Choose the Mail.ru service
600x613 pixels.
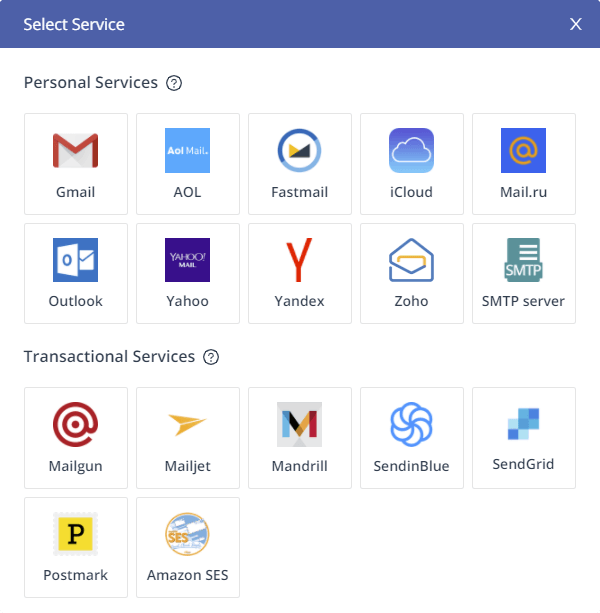click(524, 163)
